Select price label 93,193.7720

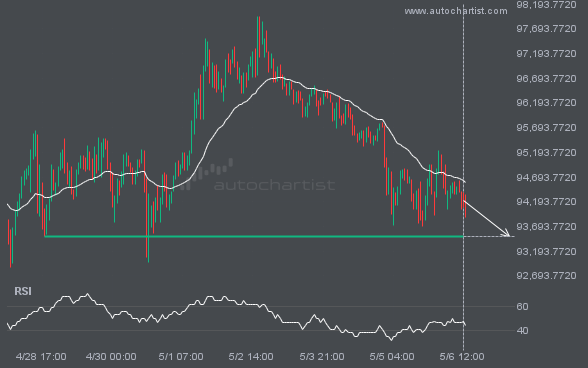(x=546, y=251)
